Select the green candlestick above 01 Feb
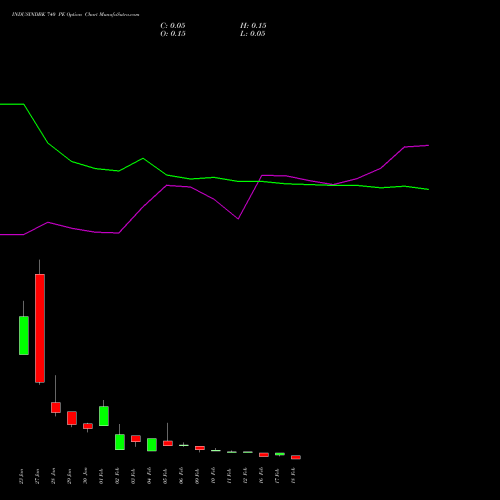500x500 pixels. click(x=104, y=416)
